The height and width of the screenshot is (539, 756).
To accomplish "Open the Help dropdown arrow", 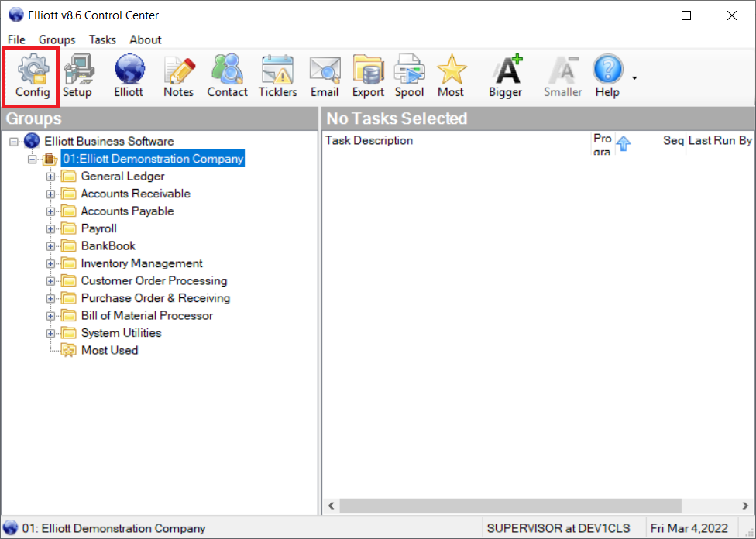I will pyautogui.click(x=634, y=77).
